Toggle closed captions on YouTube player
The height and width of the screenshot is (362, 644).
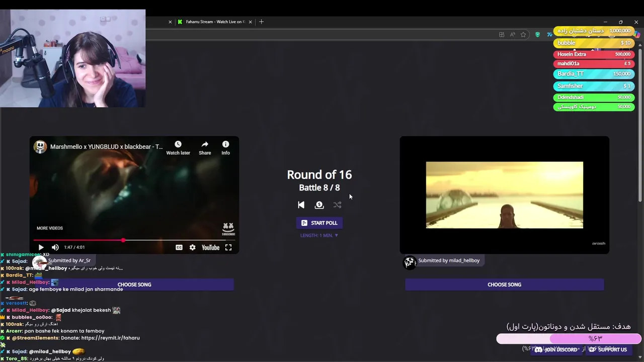click(x=179, y=247)
